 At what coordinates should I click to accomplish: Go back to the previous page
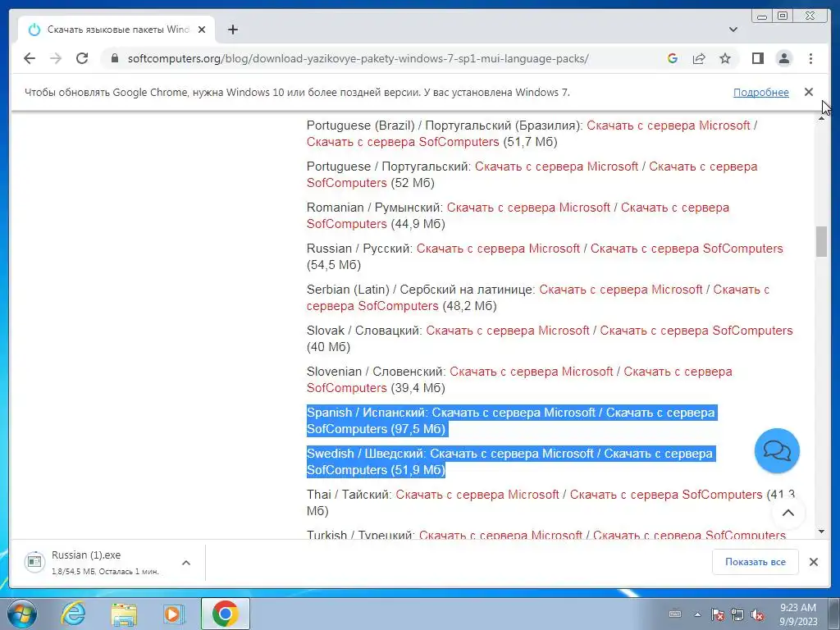pyautogui.click(x=30, y=58)
